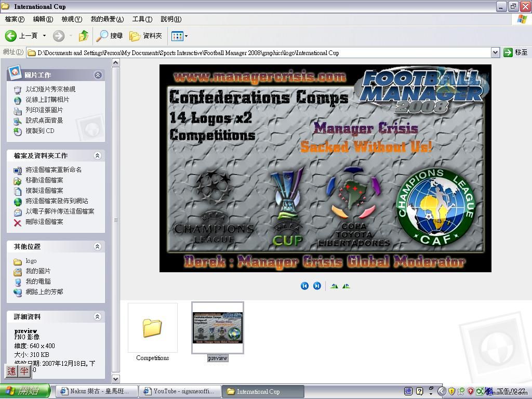
Task: Go back with the 上一頁 arrow button
Action: coord(21,36)
